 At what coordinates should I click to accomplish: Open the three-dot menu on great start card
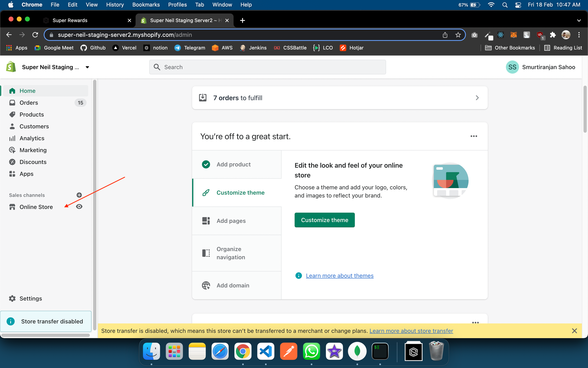click(x=474, y=136)
